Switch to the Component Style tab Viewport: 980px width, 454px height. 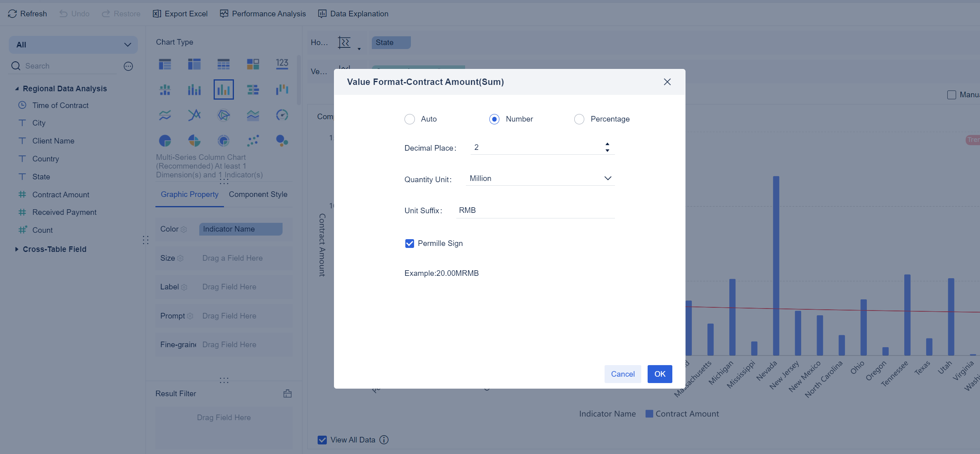point(258,195)
